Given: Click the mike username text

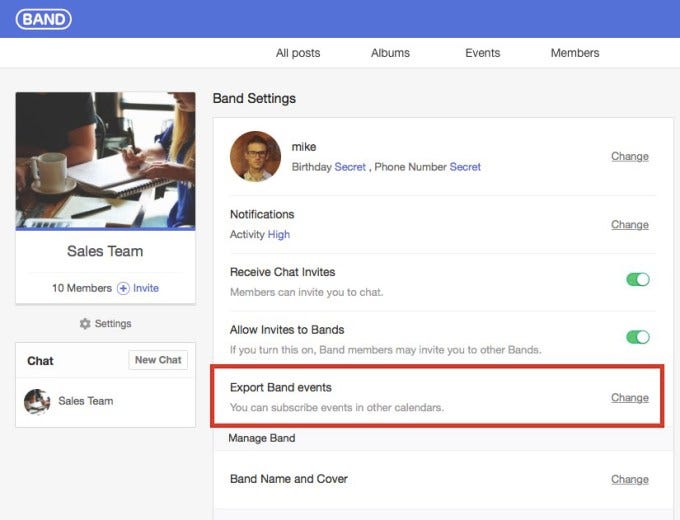Looking at the screenshot, I should [304, 147].
